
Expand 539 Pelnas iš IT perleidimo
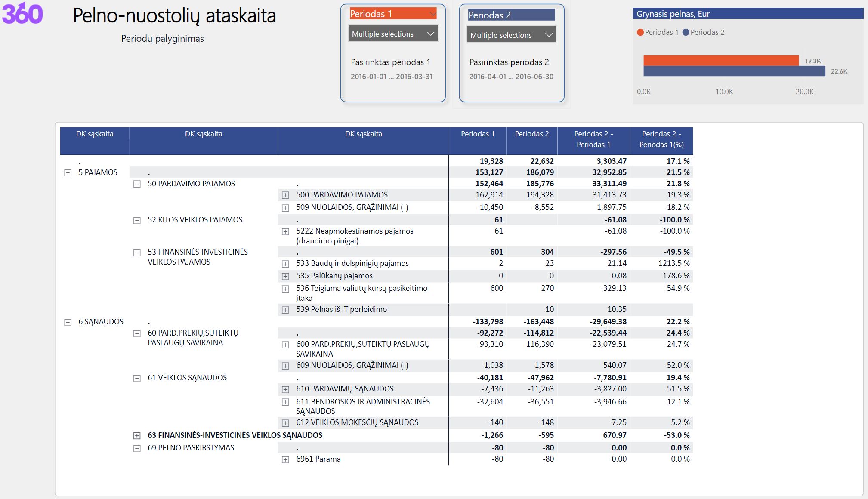coord(285,309)
